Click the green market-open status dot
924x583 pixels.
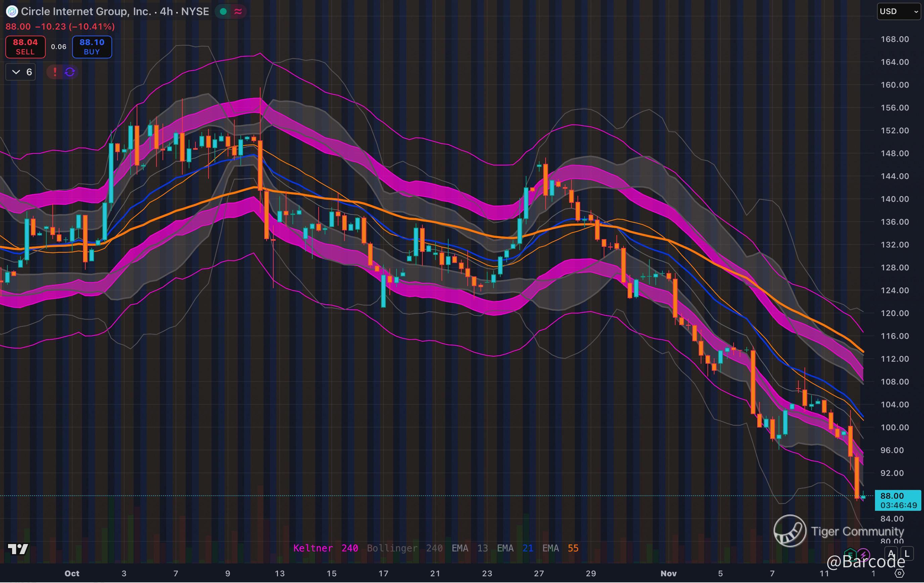point(223,11)
